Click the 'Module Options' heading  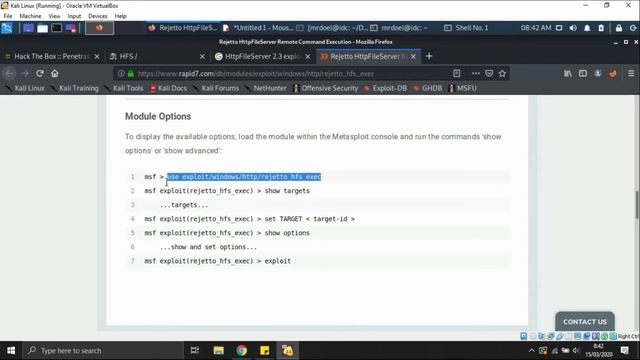pyautogui.click(x=158, y=116)
